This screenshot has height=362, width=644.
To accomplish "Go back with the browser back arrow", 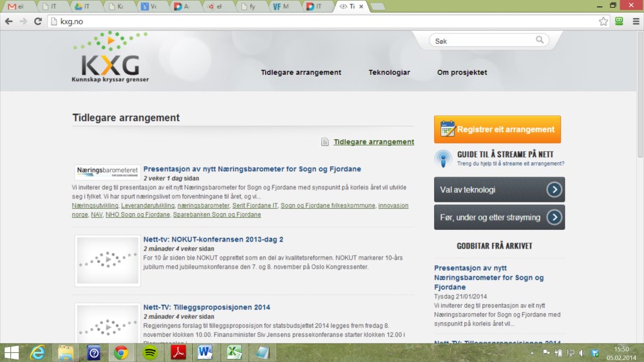I will click(x=9, y=21).
